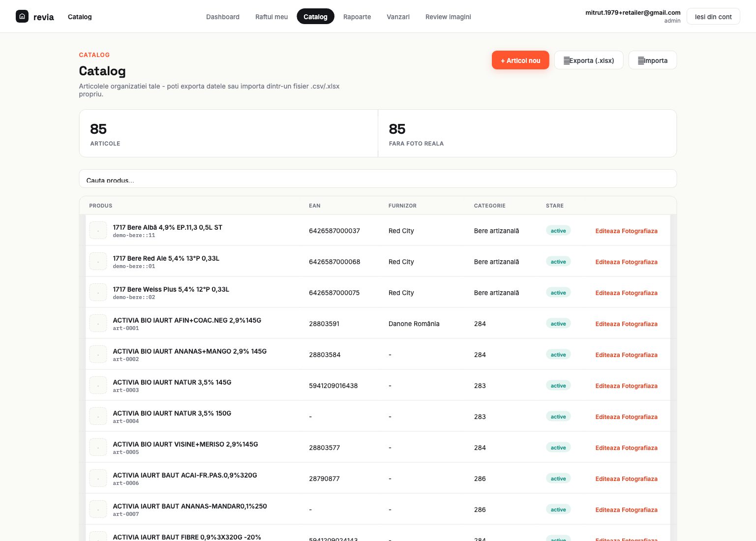Viewport: 756px width, 541px height.
Task: Click category 286 in ACAI-FR.PAS row
Action: click(480, 479)
